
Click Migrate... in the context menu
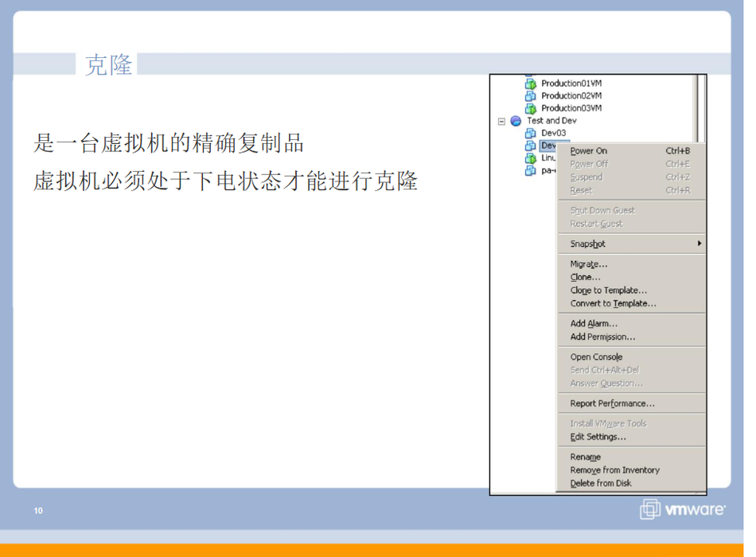coord(589,264)
